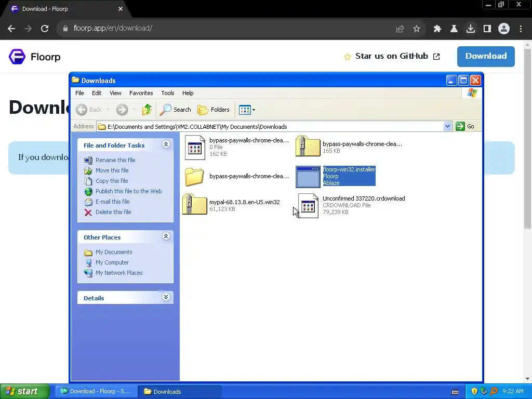Screen dimensions: 532x399
Task: Select Unconfirmed 337220.crdownload icon
Action: (308, 206)
